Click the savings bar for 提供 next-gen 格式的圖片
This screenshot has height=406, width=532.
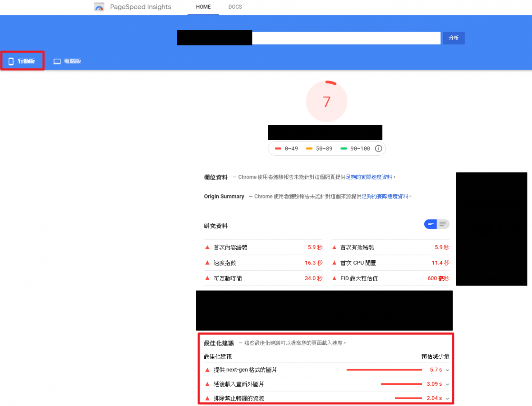point(384,369)
